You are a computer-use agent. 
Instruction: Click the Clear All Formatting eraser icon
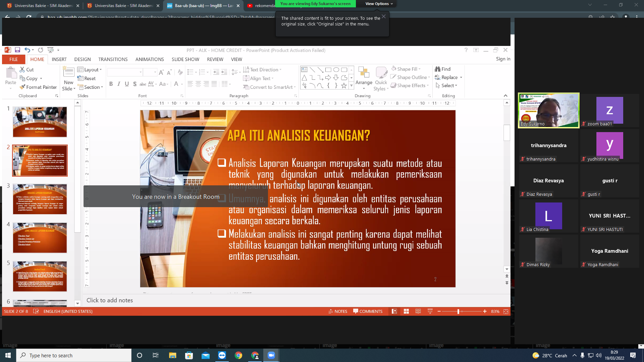180,72
